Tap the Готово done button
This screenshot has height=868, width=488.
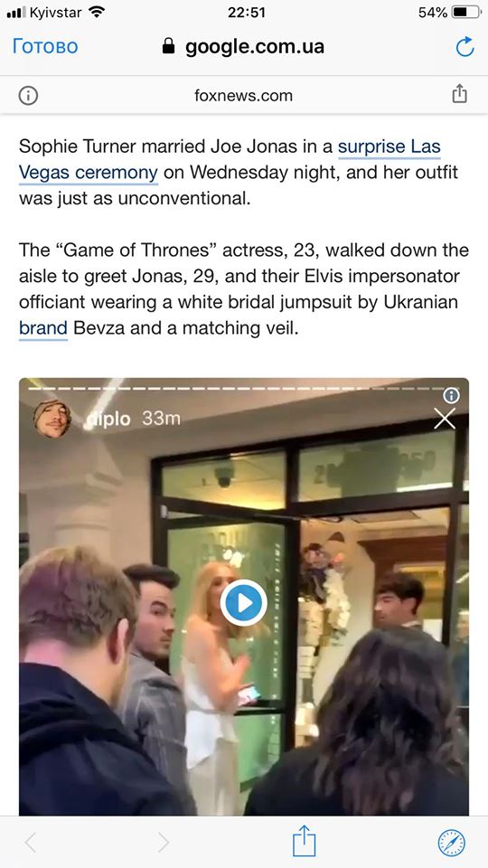tap(45, 46)
